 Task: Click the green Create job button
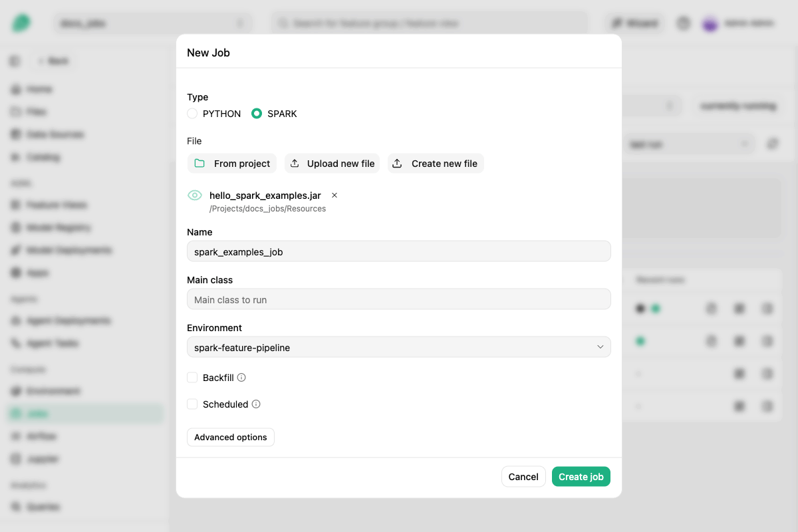click(x=581, y=477)
